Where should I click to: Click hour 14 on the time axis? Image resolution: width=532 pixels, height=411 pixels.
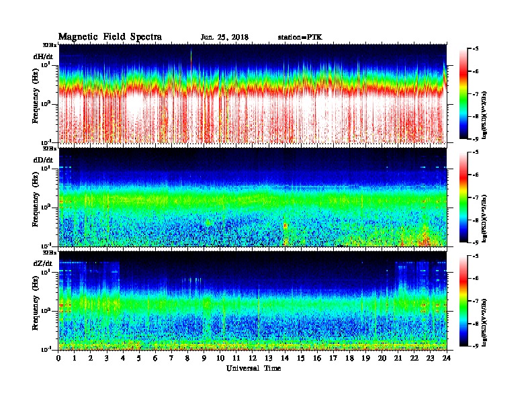[x=285, y=359]
